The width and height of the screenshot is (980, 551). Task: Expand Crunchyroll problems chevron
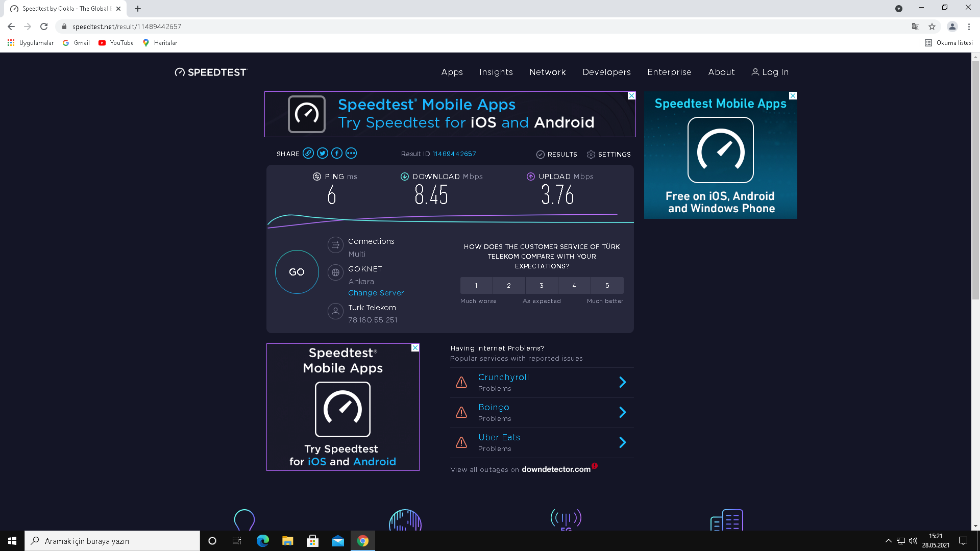[x=622, y=382]
